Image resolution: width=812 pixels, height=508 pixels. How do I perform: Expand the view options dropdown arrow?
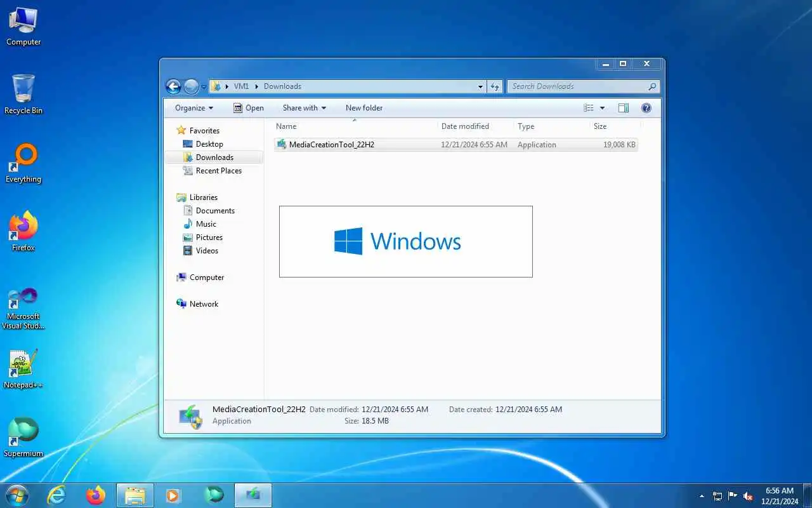(602, 108)
